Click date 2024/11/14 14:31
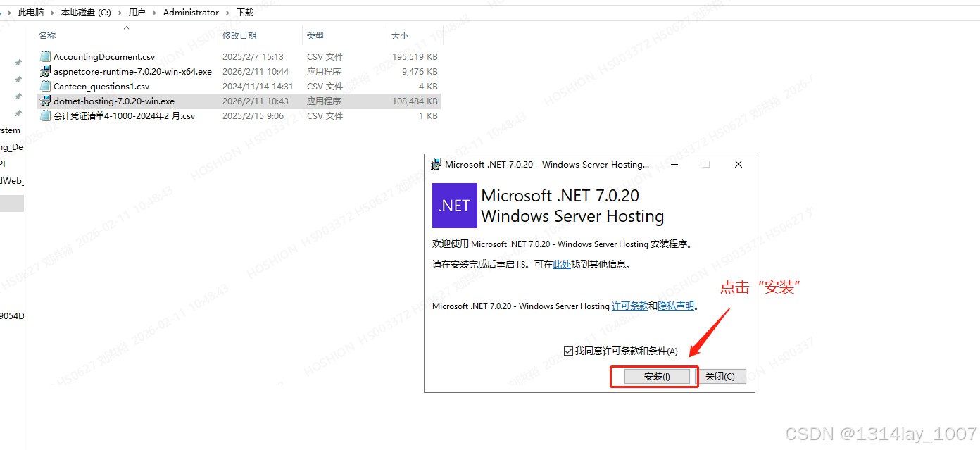 tap(258, 87)
